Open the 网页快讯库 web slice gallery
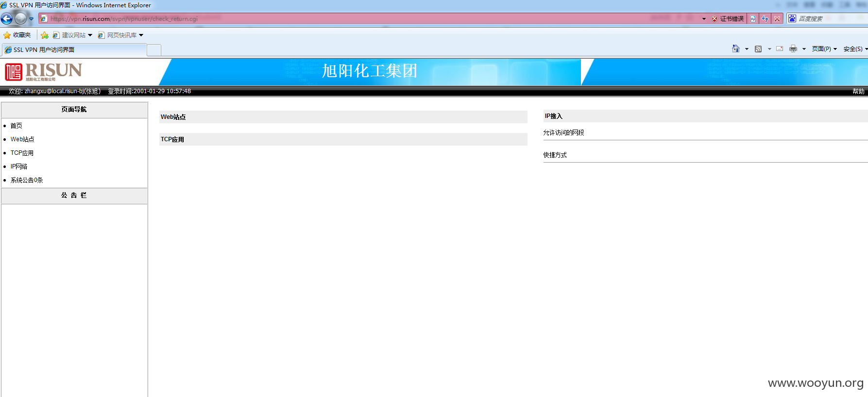868x397 pixels. [x=118, y=35]
